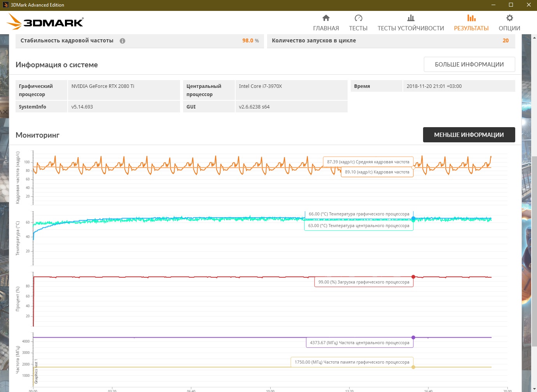Close the 3DMark window
Image resolution: width=537 pixels, height=392 pixels.
pos(528,5)
